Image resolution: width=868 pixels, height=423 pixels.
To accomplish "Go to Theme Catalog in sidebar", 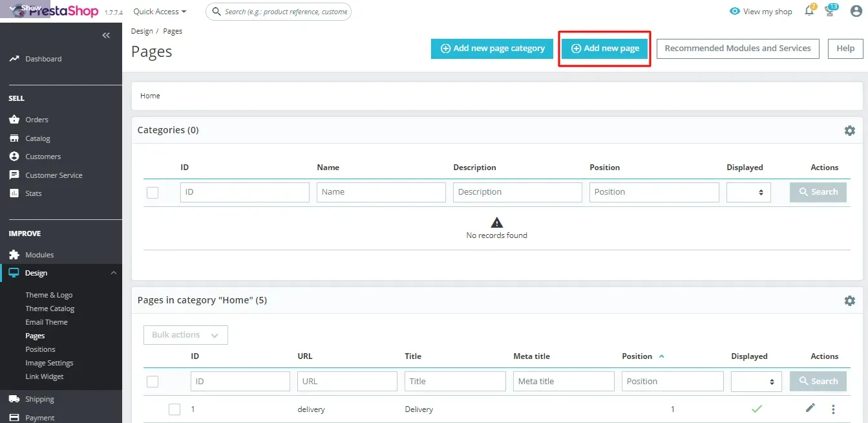I will coord(50,309).
